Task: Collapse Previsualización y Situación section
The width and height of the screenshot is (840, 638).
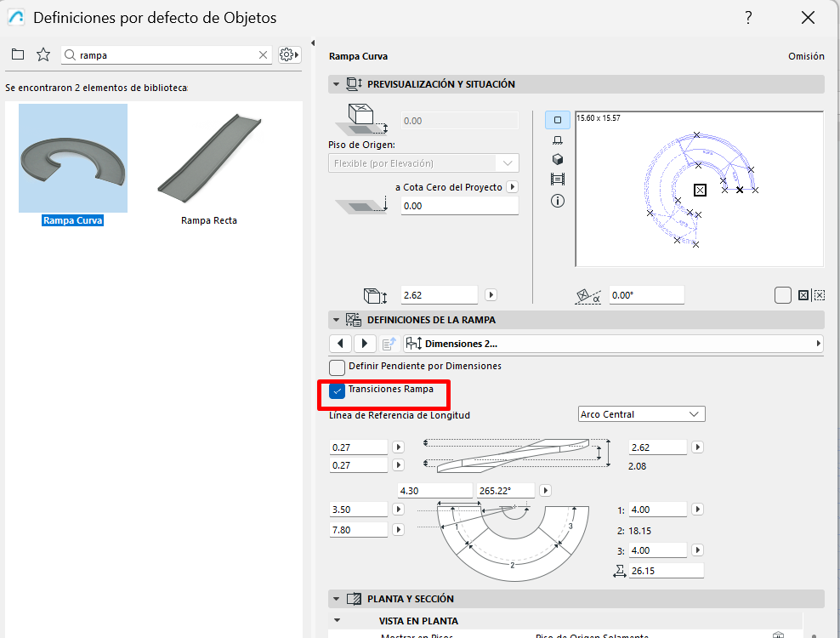Action: 337,84
